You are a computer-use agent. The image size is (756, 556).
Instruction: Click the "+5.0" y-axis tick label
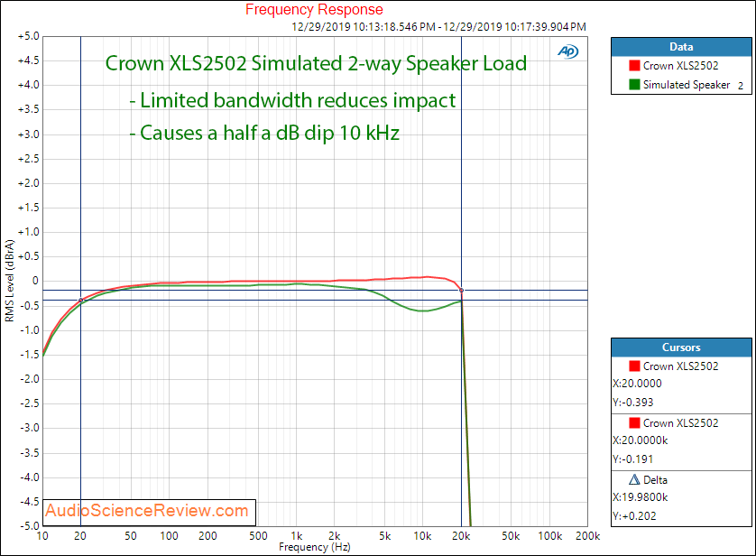tap(29, 37)
